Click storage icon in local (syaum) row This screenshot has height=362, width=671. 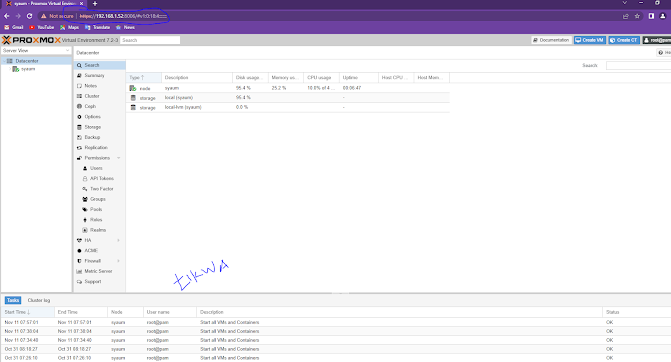[x=133, y=98]
